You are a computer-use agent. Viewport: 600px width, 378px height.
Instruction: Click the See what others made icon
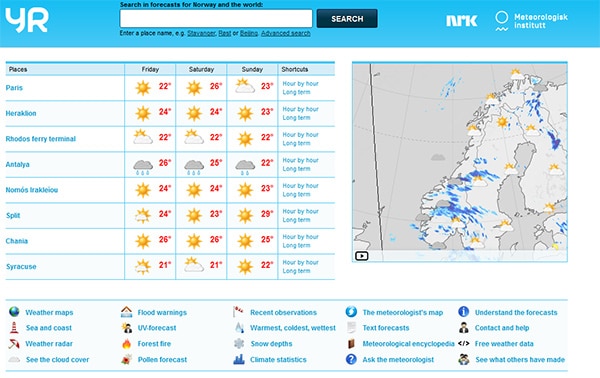(x=463, y=360)
